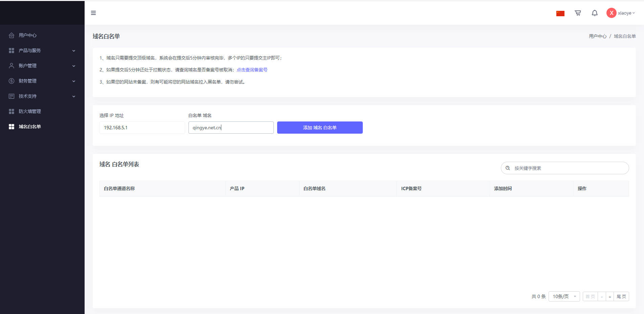Click 用户中心 in the breadcrumb
The height and width of the screenshot is (314, 644).
[x=598, y=36]
